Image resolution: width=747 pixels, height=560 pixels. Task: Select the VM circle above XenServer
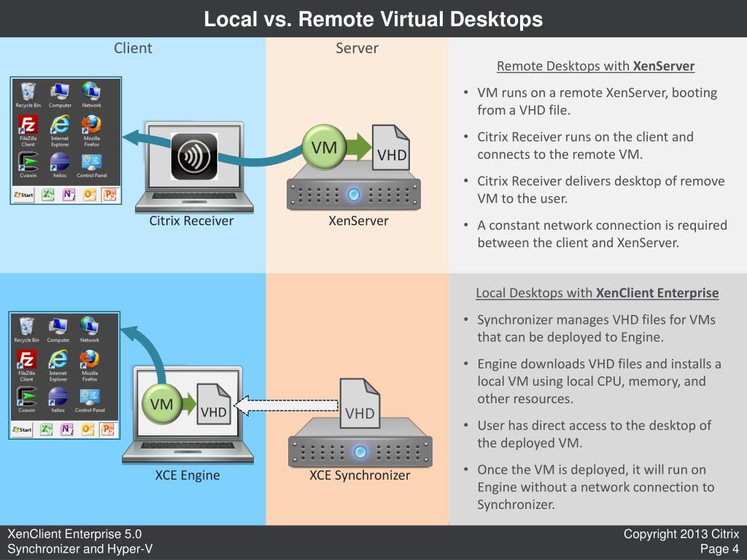[324, 147]
